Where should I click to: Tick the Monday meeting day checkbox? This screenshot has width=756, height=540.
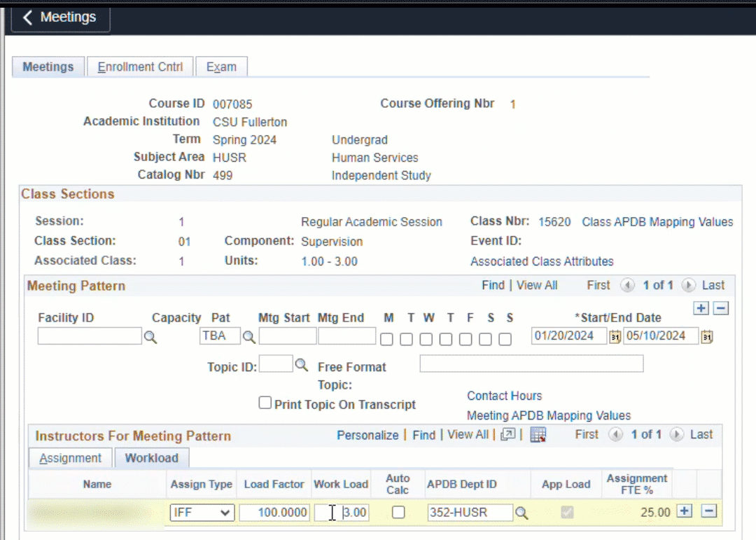tap(386, 339)
